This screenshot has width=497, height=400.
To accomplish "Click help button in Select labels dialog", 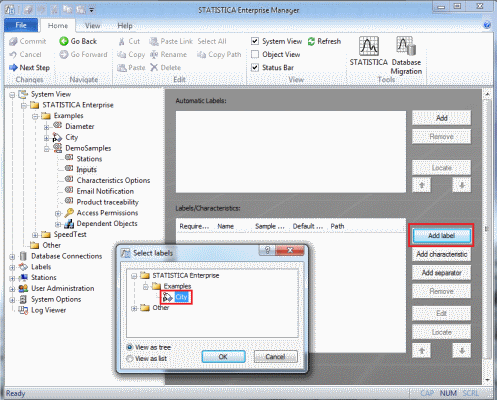I will click(268, 250).
